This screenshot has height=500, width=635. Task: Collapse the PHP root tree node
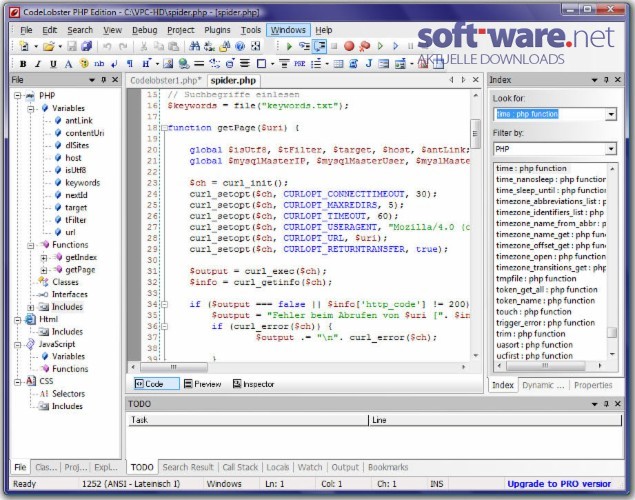(18, 96)
